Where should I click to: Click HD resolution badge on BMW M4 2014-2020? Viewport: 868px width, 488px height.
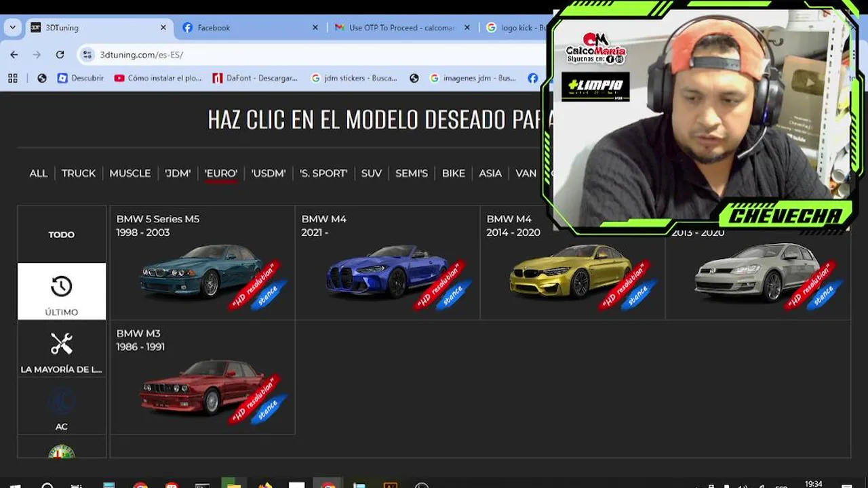(x=623, y=286)
